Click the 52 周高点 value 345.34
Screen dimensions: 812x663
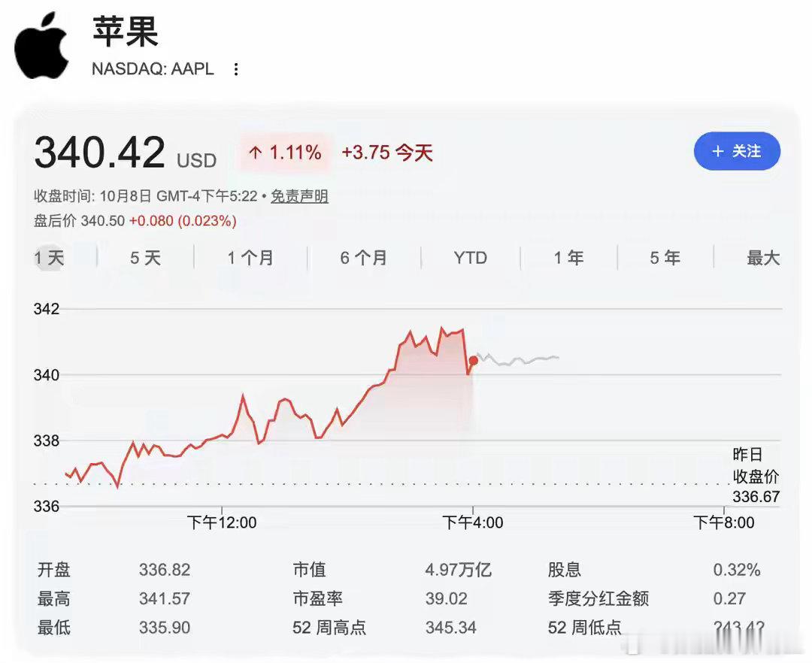click(450, 628)
